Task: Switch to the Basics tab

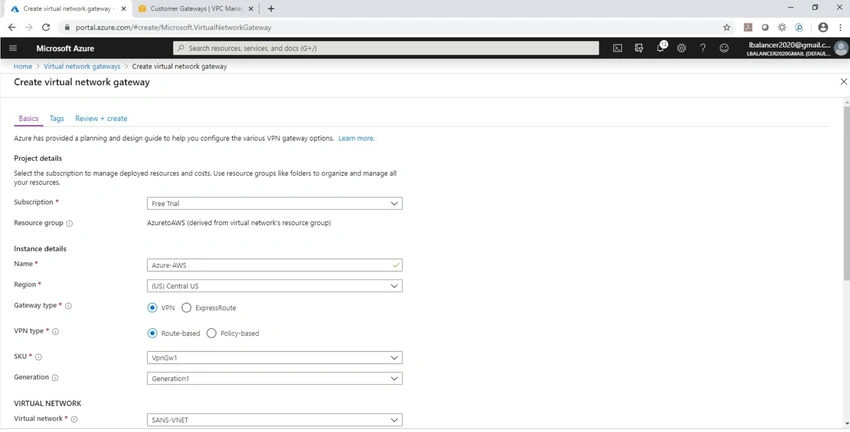Action: coord(28,118)
